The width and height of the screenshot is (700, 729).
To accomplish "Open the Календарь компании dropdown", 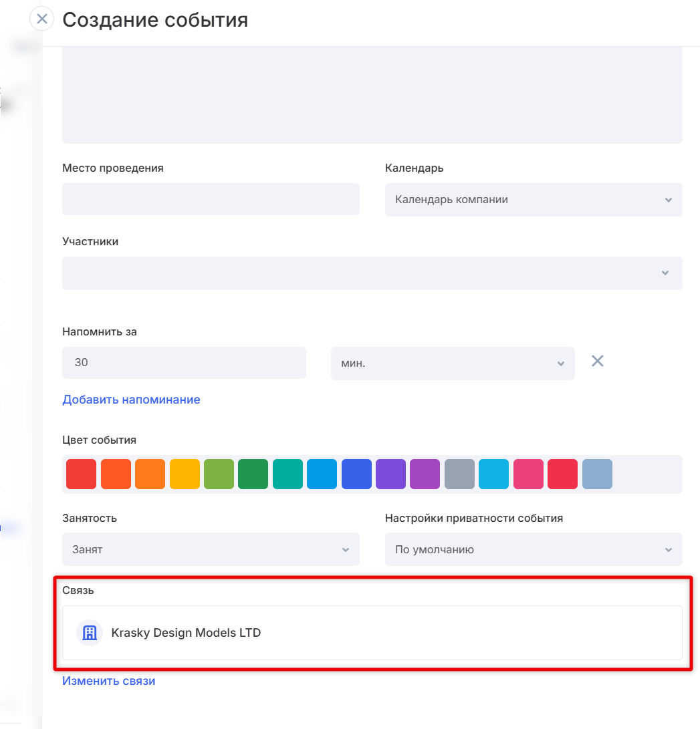I will 533,200.
